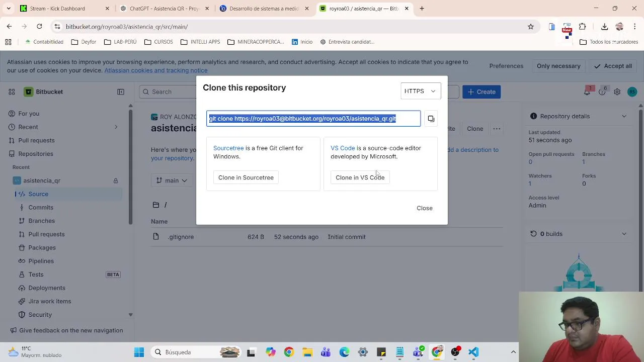The image size is (644, 362).
Task: Reload the page
Action: tap(39, 27)
